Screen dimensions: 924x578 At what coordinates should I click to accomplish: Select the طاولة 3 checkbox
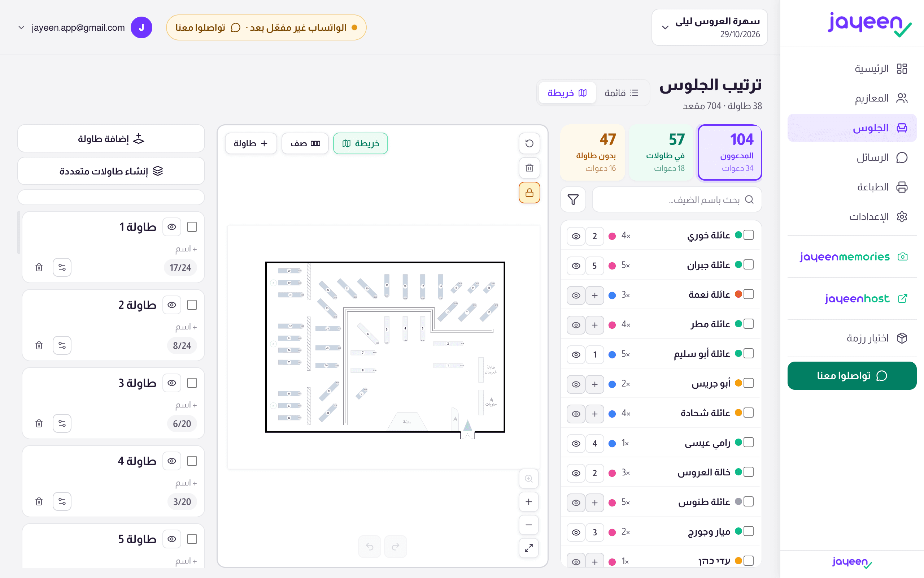tap(192, 383)
